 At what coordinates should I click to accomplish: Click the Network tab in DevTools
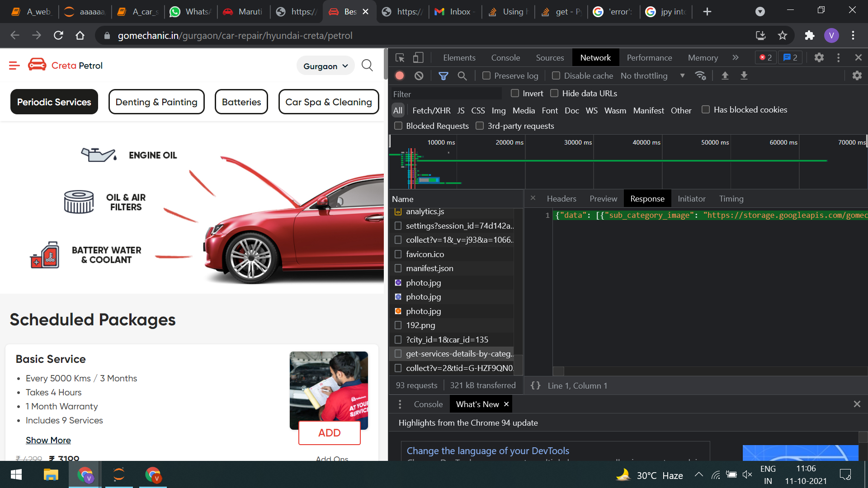click(x=594, y=57)
